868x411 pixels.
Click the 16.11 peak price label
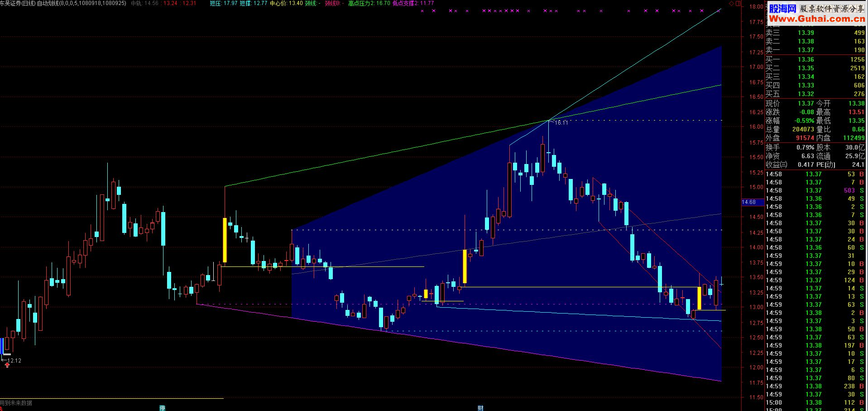561,123
